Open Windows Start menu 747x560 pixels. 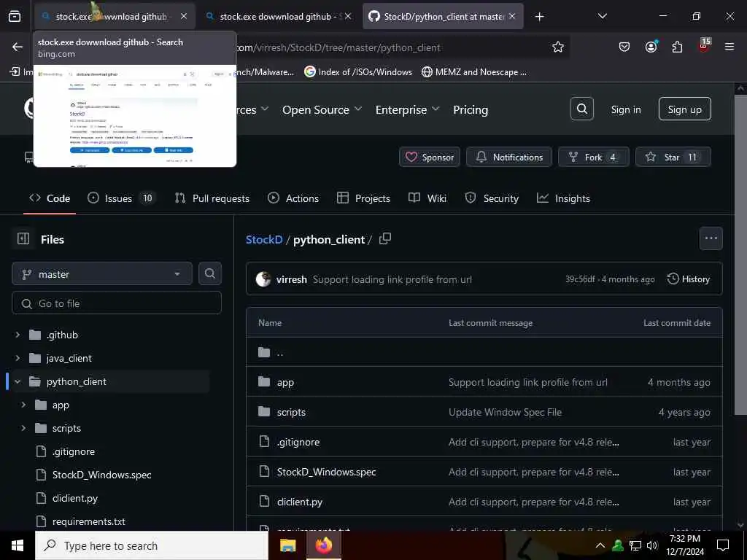pyautogui.click(x=18, y=545)
